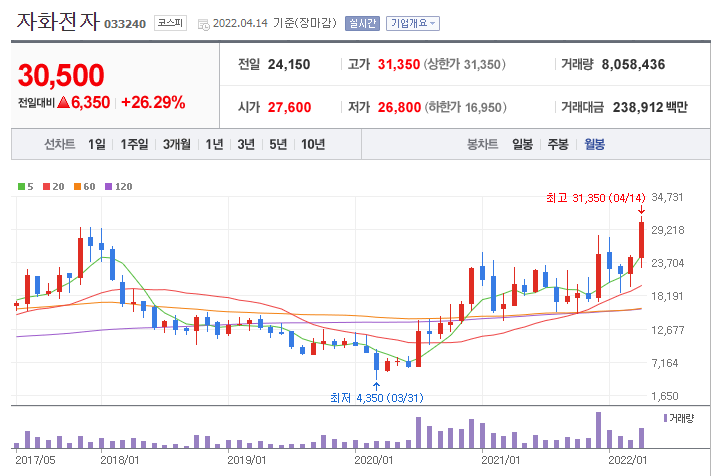Select the 5년 line chart tab

[278, 144]
